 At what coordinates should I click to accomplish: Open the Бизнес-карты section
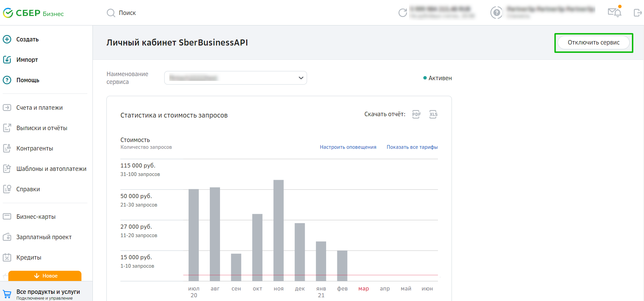pyautogui.click(x=36, y=217)
